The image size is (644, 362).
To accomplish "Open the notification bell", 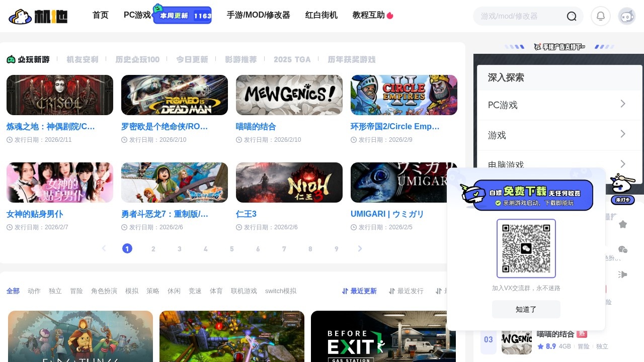I will (600, 16).
